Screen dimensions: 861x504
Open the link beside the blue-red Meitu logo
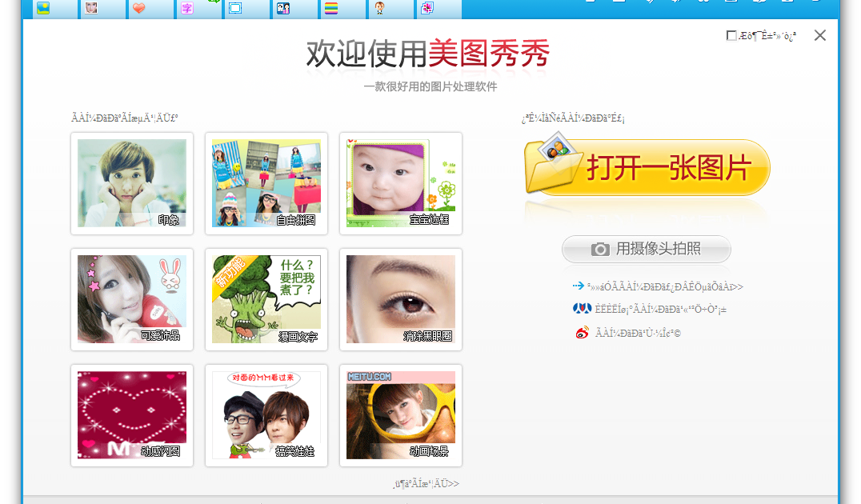pyautogui.click(x=661, y=309)
